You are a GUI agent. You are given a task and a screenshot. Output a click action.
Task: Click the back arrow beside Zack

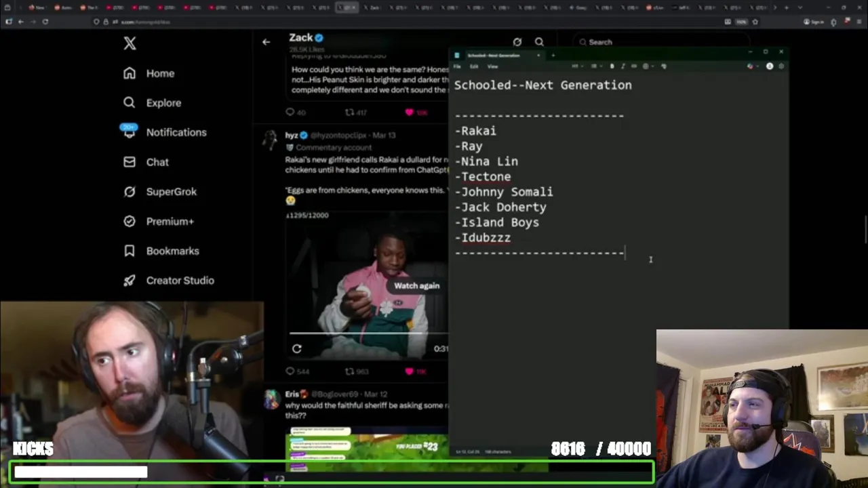[266, 42]
